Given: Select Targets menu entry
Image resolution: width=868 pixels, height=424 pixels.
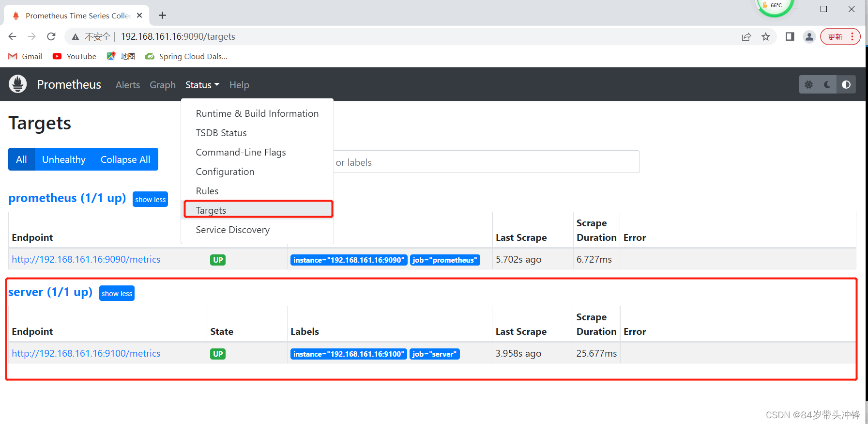Looking at the screenshot, I should [x=257, y=210].
